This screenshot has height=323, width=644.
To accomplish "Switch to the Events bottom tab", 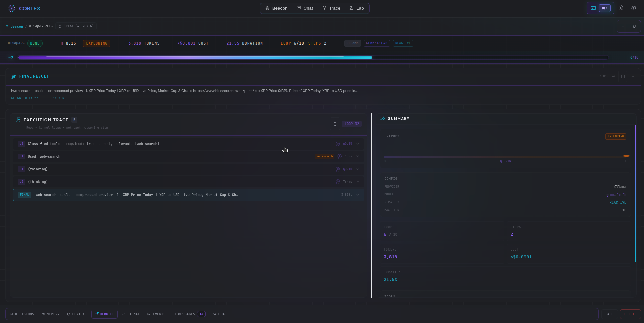I will tap(156, 314).
